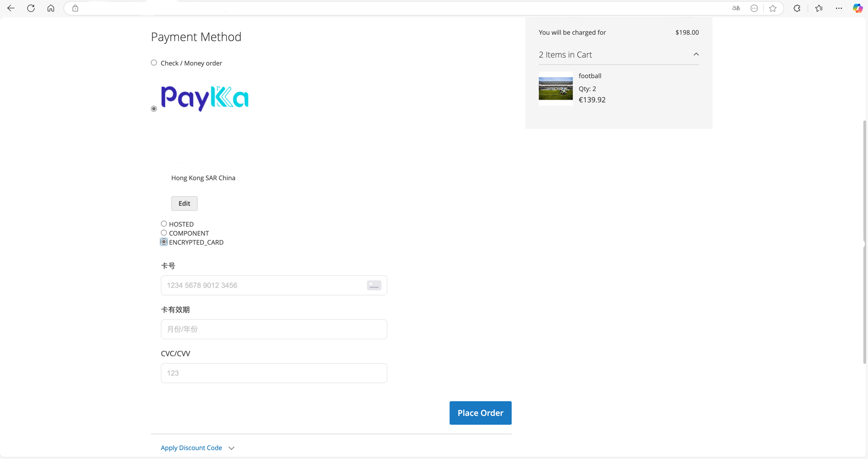The height and width of the screenshot is (459, 868).
Task: Expand the Apply Discount Code section
Action: [198, 448]
